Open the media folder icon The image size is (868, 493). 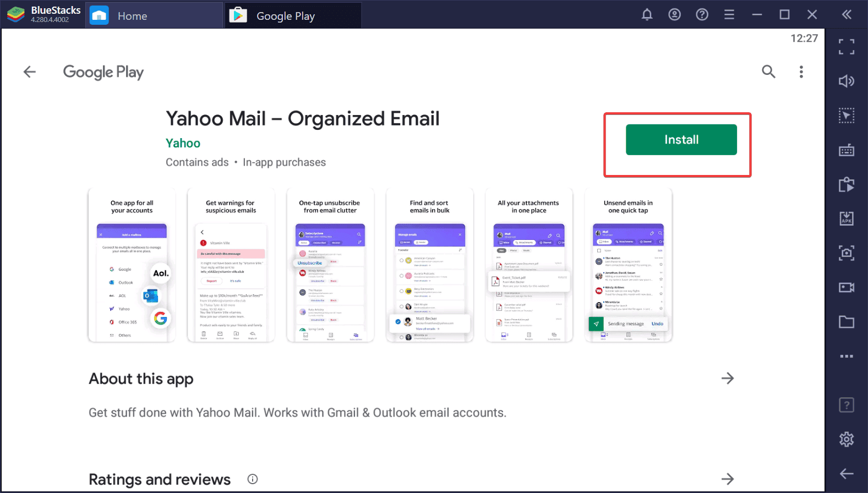[847, 322]
